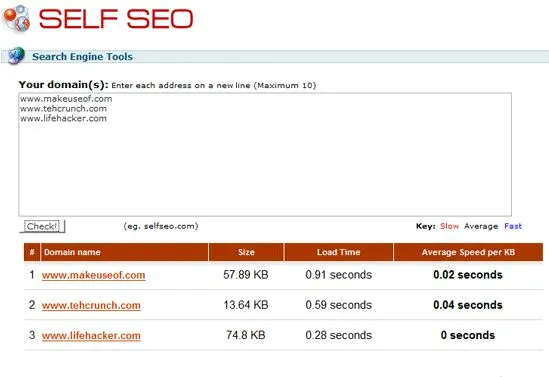Focus the domains text area
549x377 pixels.
[265, 154]
